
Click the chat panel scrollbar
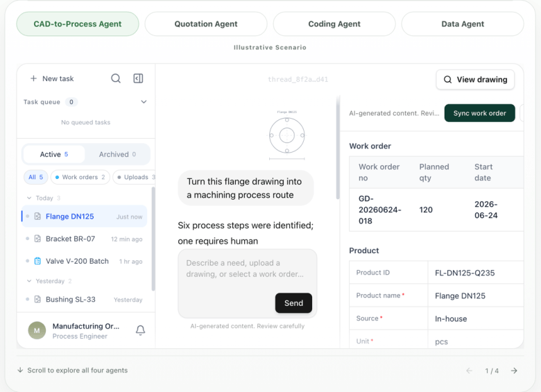[x=338, y=148]
